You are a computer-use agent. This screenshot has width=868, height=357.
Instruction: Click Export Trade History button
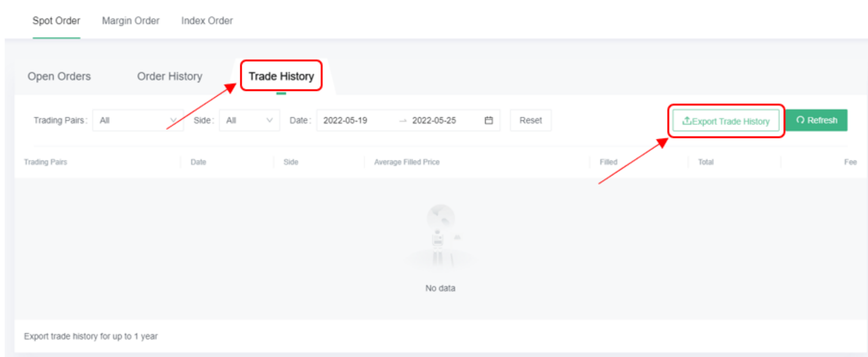tap(726, 121)
